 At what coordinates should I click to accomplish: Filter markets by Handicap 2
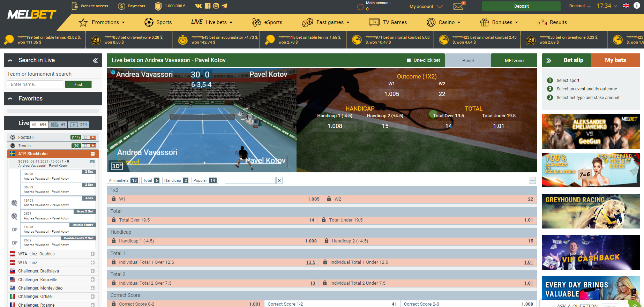[176, 180]
